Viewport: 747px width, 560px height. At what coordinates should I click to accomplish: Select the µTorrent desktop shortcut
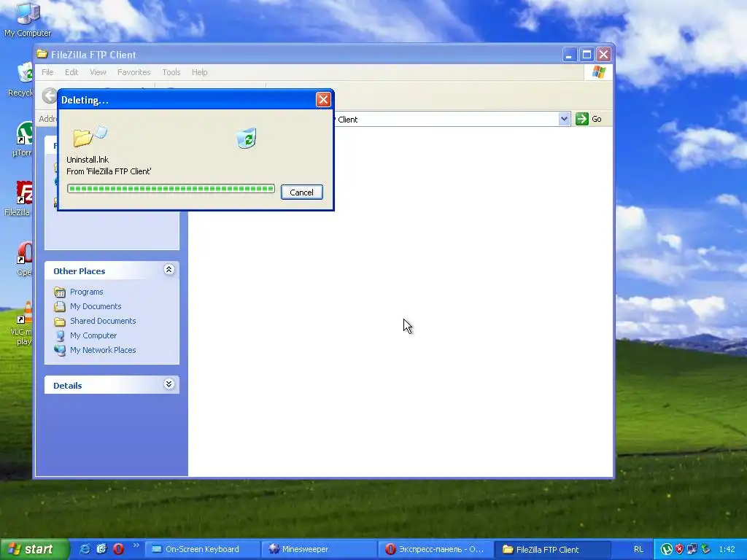[x=22, y=139]
